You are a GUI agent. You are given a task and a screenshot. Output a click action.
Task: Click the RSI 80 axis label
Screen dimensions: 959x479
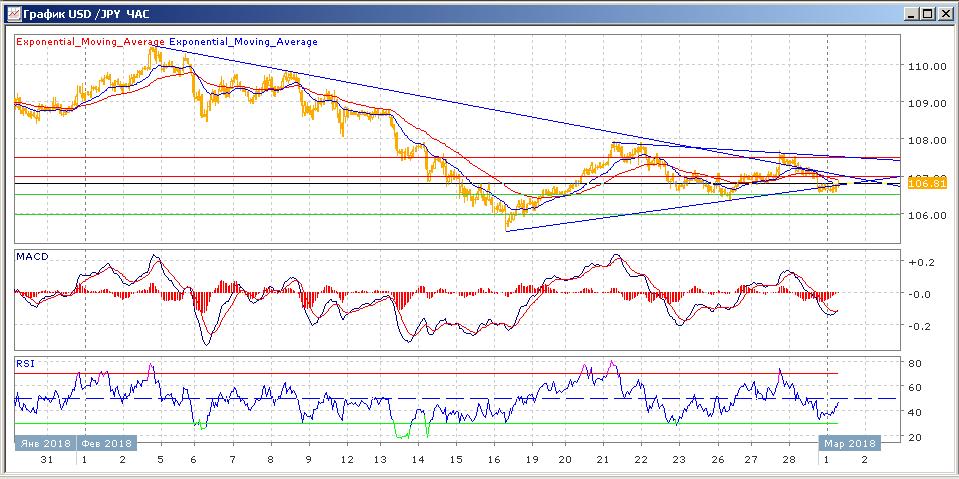coord(915,363)
